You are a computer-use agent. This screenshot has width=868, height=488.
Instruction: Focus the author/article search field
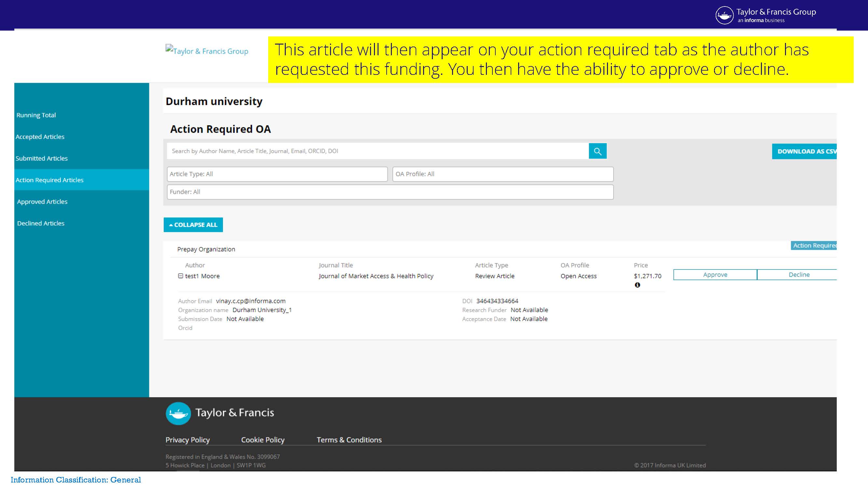(378, 151)
